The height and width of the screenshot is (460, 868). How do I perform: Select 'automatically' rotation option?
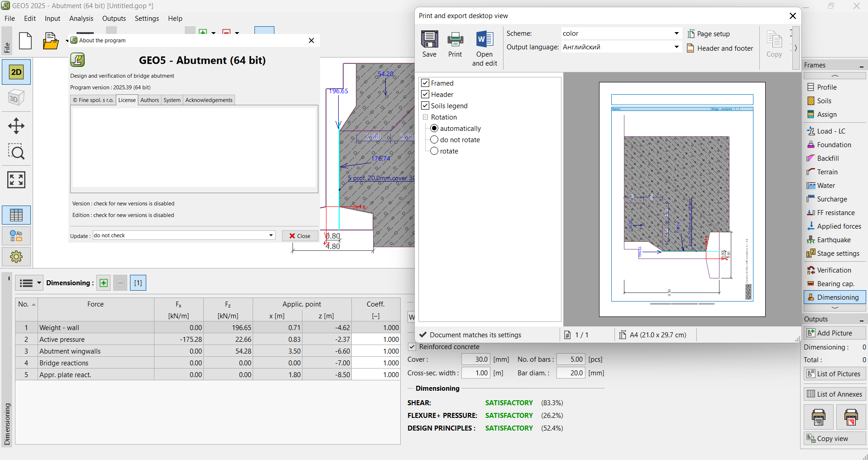pos(434,128)
